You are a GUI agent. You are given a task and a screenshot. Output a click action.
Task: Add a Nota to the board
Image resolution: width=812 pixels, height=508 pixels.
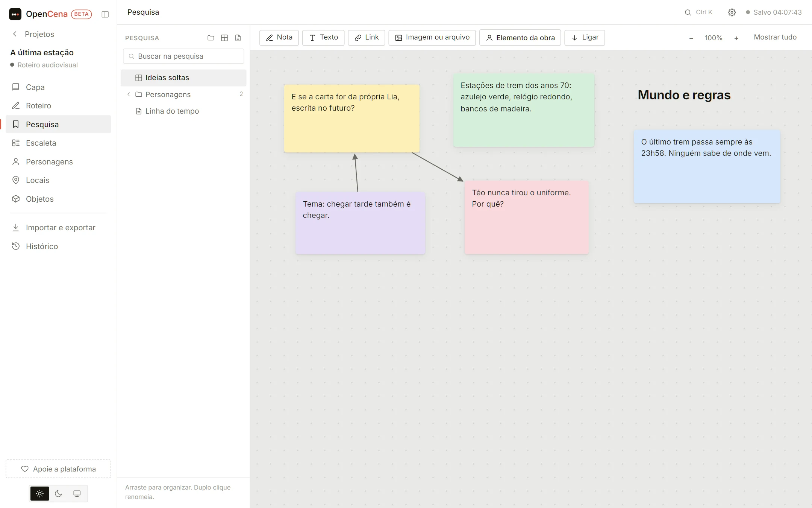tap(279, 38)
